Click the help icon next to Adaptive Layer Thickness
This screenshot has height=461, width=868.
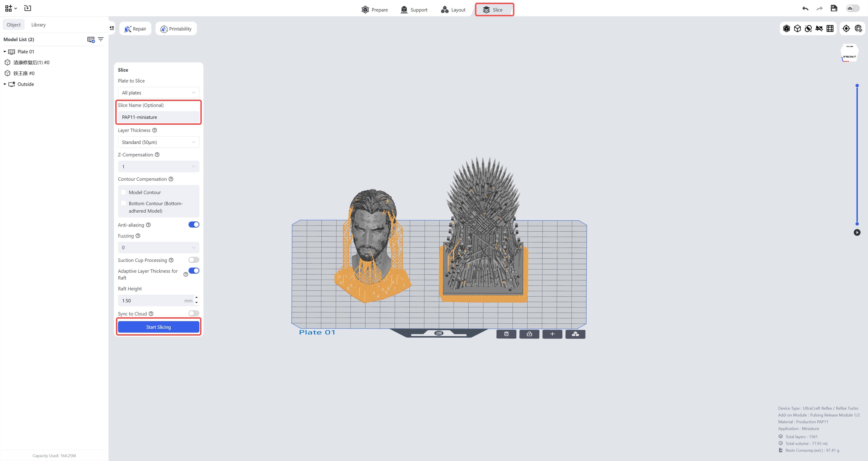pyautogui.click(x=186, y=274)
